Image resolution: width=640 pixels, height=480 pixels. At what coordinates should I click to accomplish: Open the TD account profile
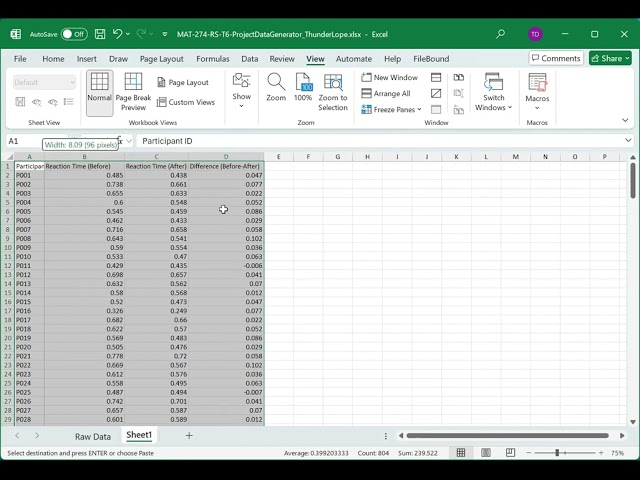pyautogui.click(x=535, y=34)
